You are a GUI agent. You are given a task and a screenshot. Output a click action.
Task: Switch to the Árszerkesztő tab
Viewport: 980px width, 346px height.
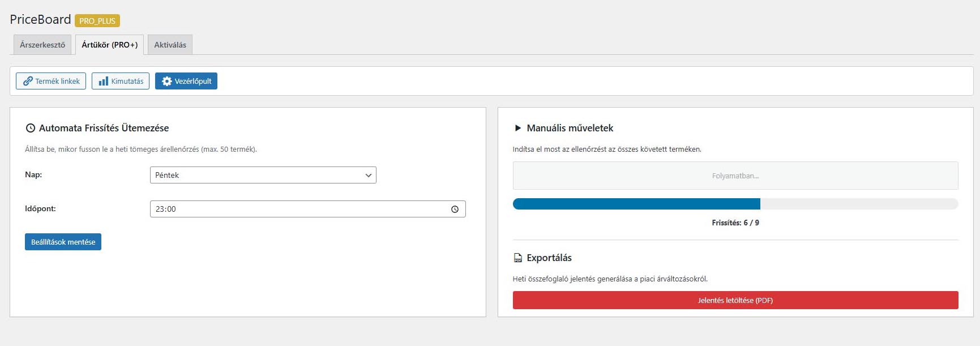(x=42, y=45)
